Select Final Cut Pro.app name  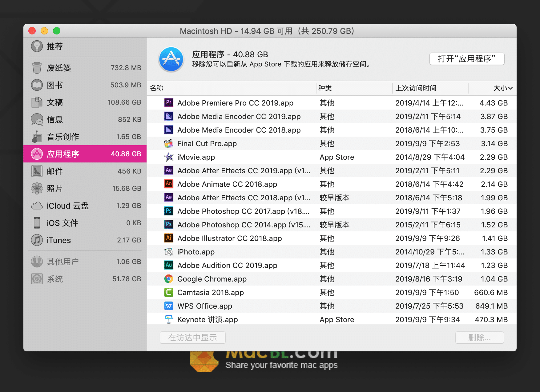coord(207,143)
